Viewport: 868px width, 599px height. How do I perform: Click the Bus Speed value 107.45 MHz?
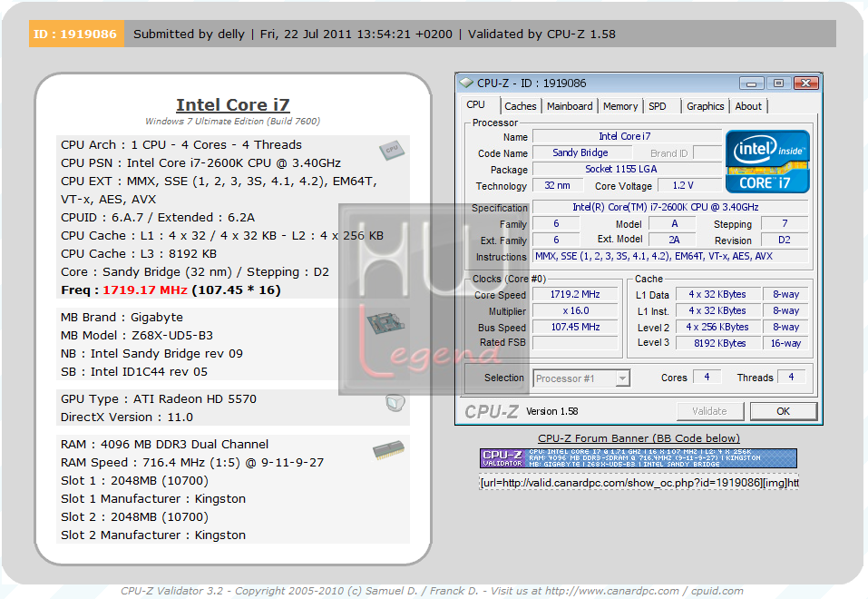575,327
